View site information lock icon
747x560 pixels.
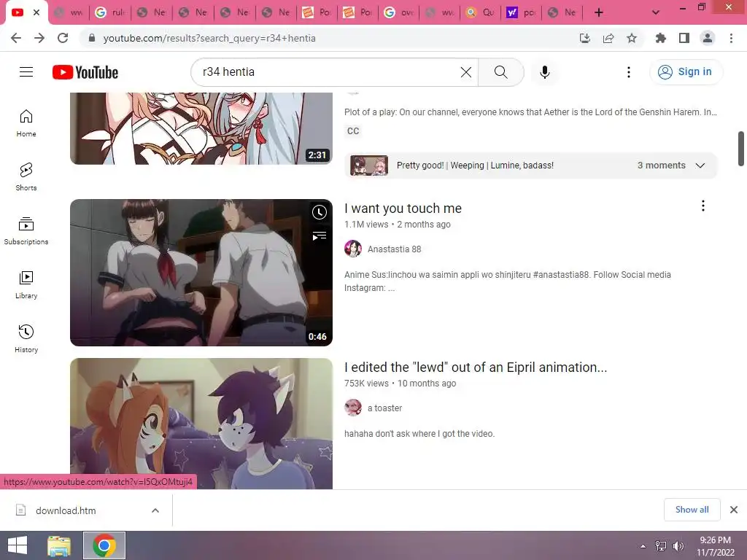[x=92, y=38]
